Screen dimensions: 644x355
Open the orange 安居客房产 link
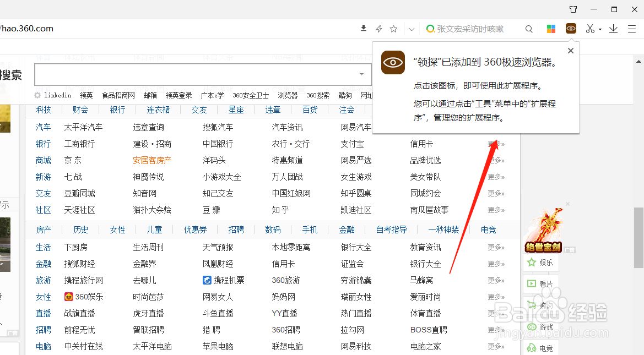pos(152,160)
